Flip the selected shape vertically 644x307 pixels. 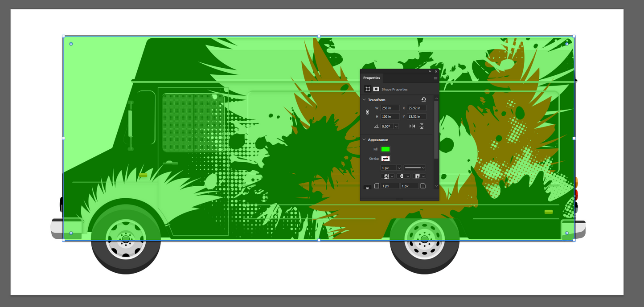422,126
